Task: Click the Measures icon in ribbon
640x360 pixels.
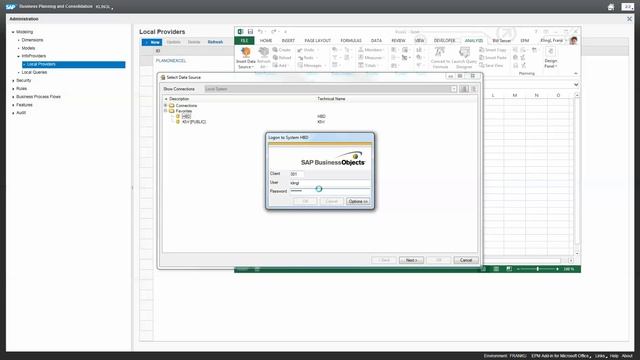Action: [x=361, y=58]
